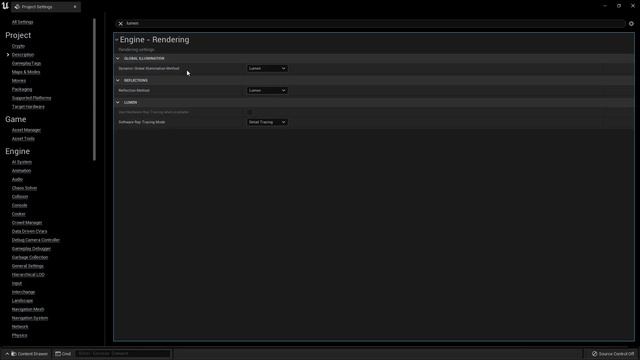Image resolution: width=640 pixels, height=360 pixels.
Task: Open Asset Tools settings
Action: [x=23, y=139]
